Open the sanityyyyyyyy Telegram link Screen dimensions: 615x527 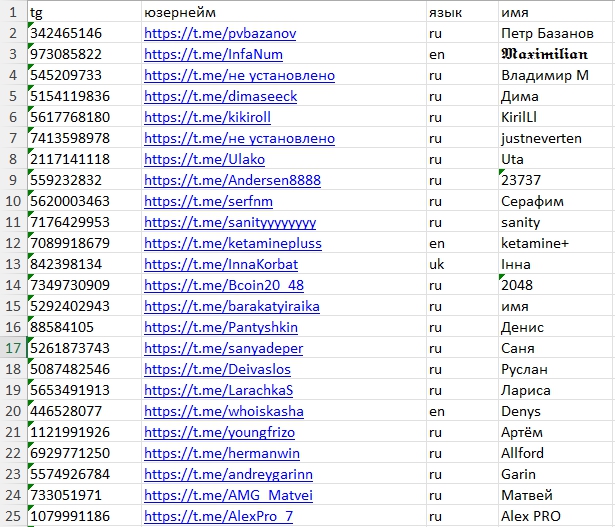(230, 222)
